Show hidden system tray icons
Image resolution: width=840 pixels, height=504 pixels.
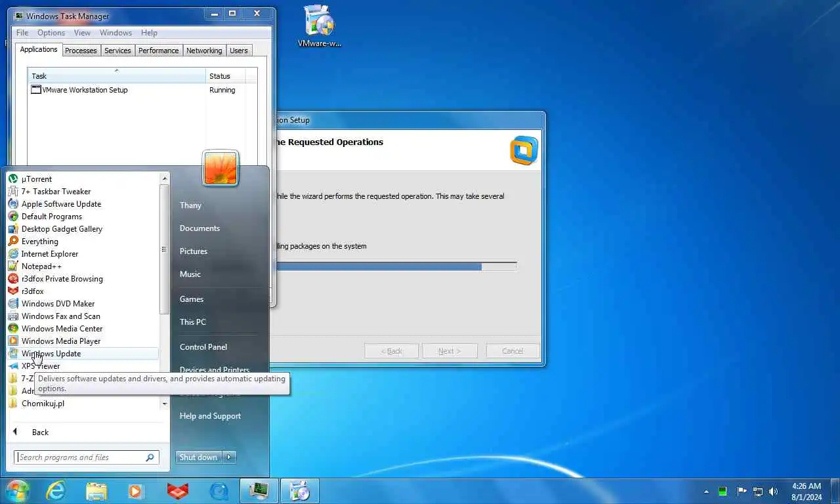click(x=706, y=491)
